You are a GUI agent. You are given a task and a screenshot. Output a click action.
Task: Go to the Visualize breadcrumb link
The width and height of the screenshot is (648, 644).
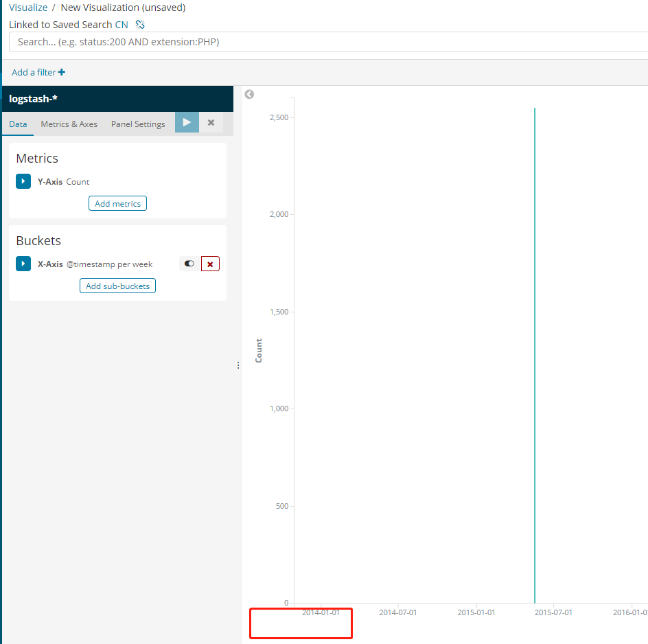click(x=28, y=8)
